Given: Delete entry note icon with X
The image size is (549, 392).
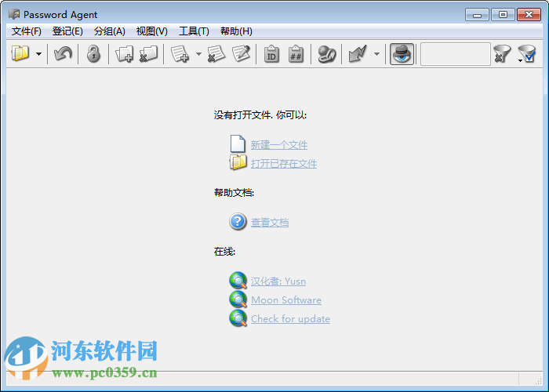Looking at the screenshot, I should tap(216, 54).
